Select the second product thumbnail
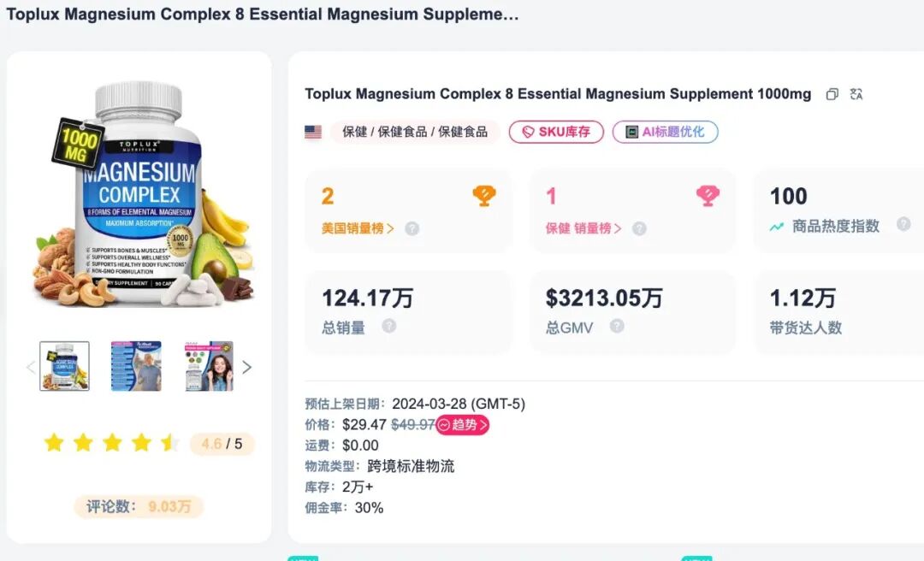 coord(136,367)
